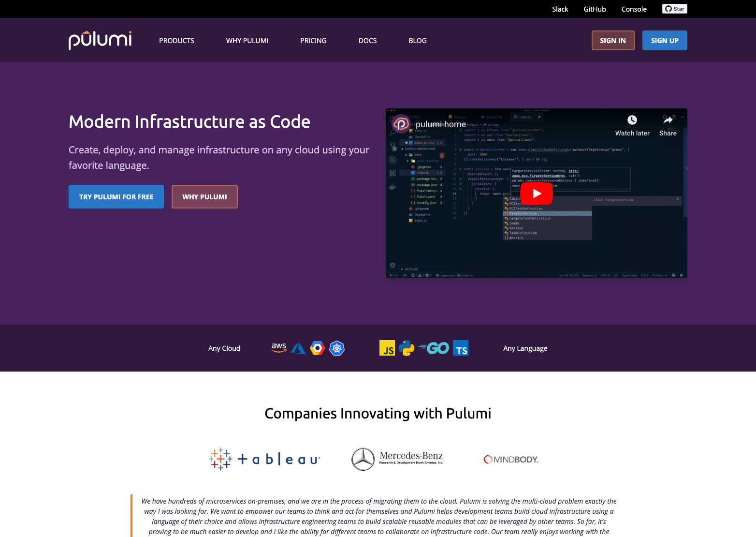The width and height of the screenshot is (756, 537).
Task: Click the Watch later clock icon
Action: pyautogui.click(x=632, y=120)
